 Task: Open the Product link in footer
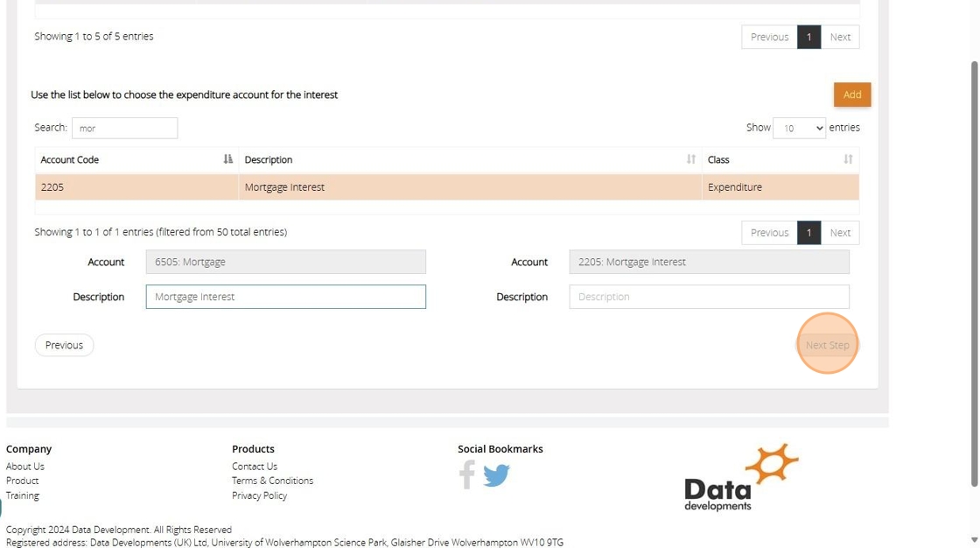click(x=23, y=481)
